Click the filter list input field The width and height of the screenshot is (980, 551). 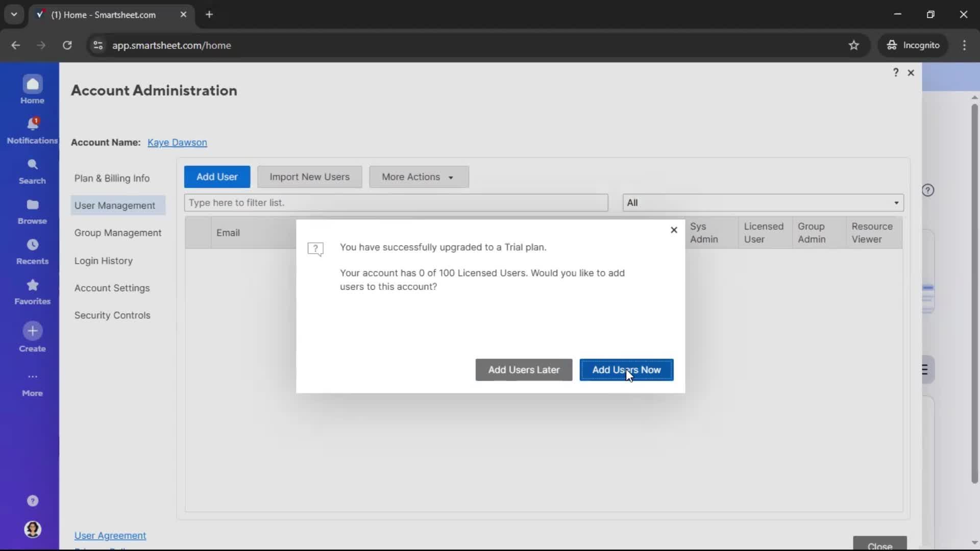pos(396,202)
